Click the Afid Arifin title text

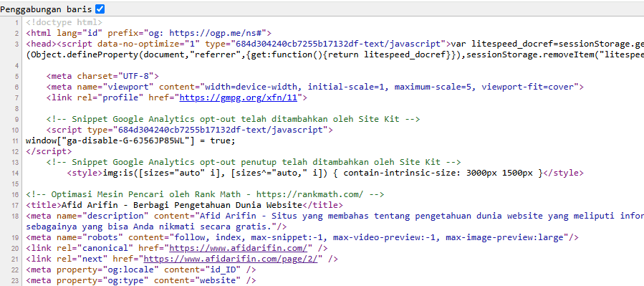tap(181, 205)
